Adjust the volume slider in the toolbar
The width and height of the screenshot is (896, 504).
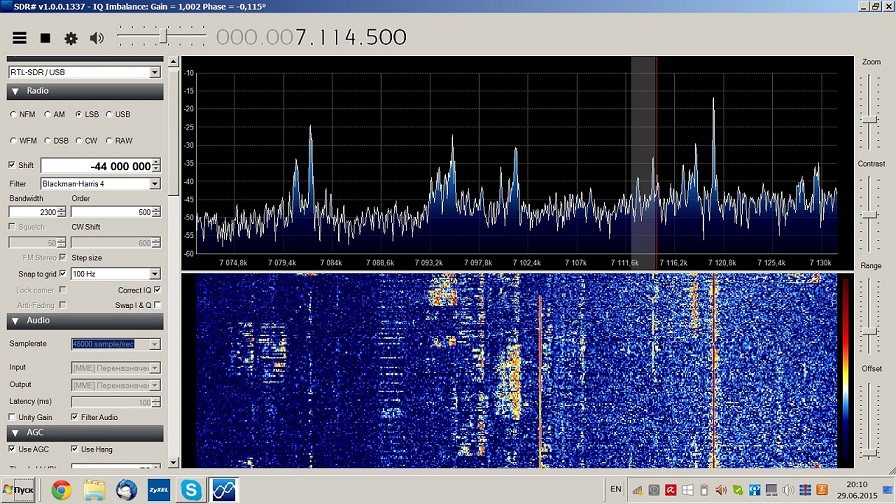pos(161,37)
